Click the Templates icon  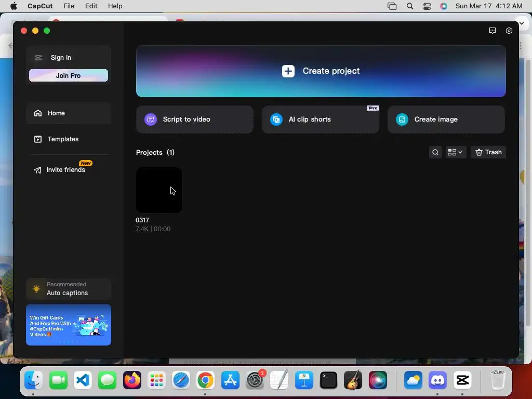(38, 139)
